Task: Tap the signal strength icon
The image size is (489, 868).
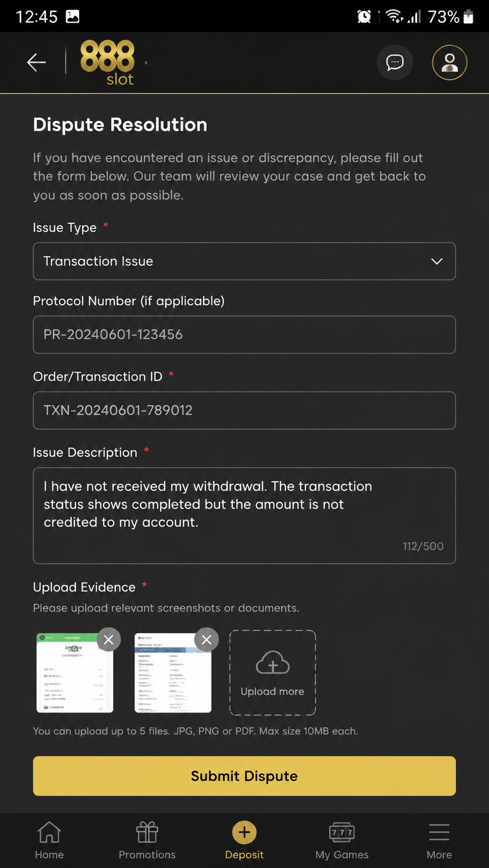Action: 414,17
